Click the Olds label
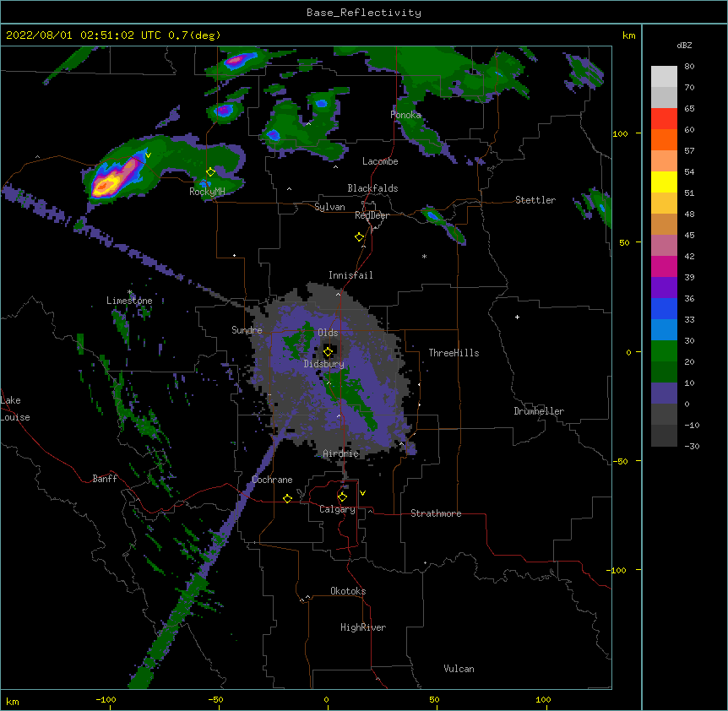 (x=328, y=333)
